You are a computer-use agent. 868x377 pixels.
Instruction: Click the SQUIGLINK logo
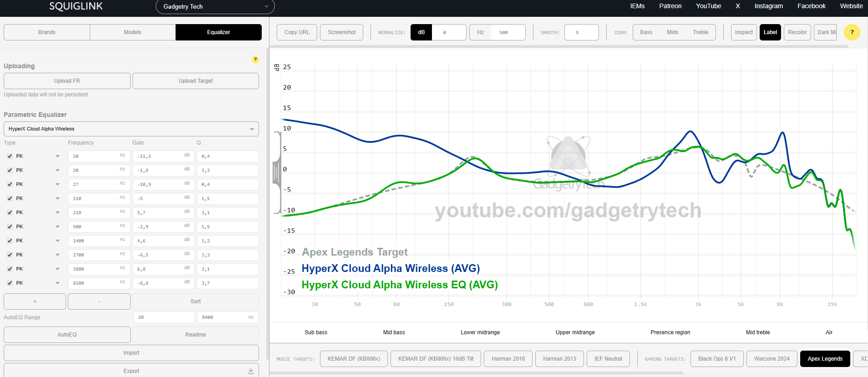(76, 6)
